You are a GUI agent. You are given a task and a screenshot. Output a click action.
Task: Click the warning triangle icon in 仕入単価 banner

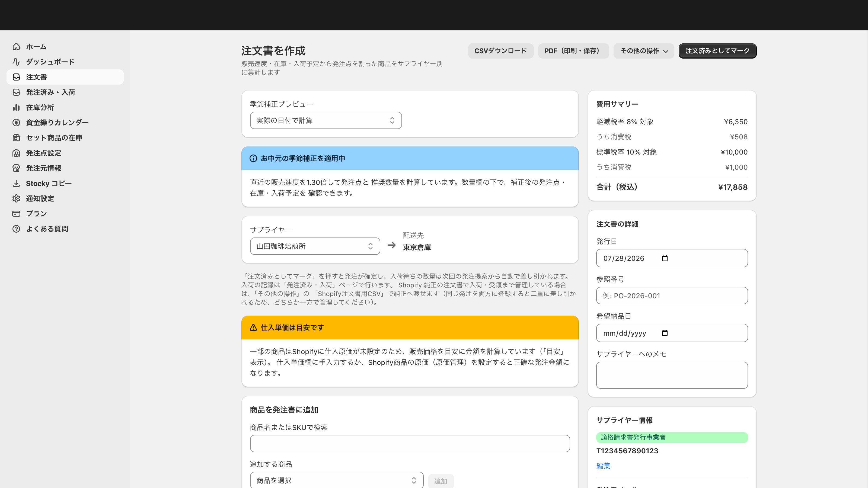tap(253, 327)
